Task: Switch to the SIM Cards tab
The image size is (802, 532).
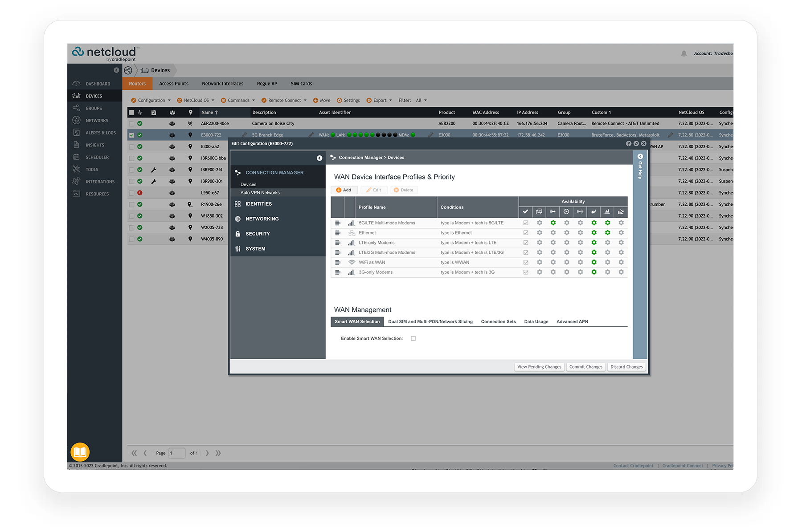Action: (x=301, y=83)
